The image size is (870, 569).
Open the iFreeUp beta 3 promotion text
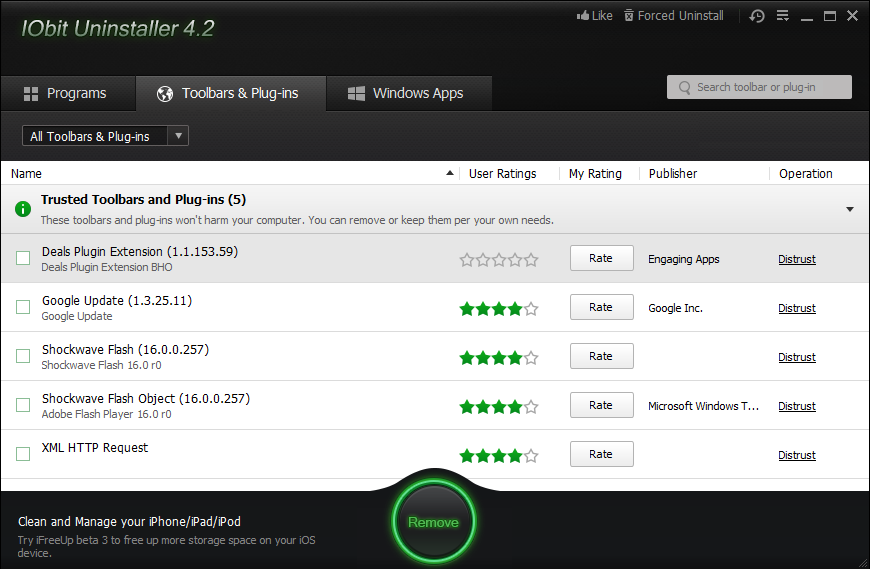166,546
